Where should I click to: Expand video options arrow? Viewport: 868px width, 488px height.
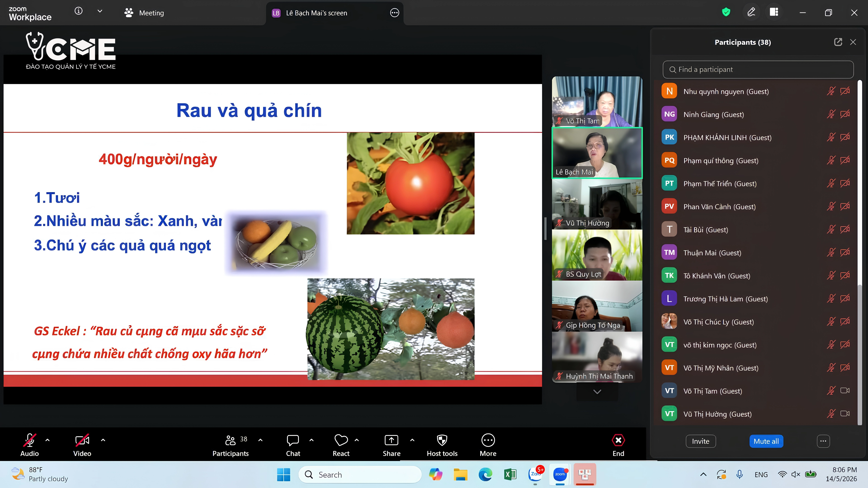pos(103,440)
